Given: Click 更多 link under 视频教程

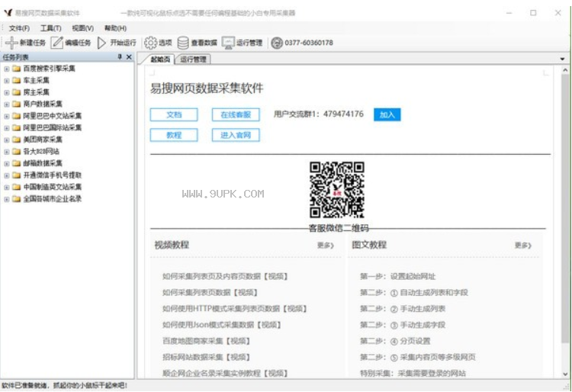Looking at the screenshot, I should click(x=326, y=246).
